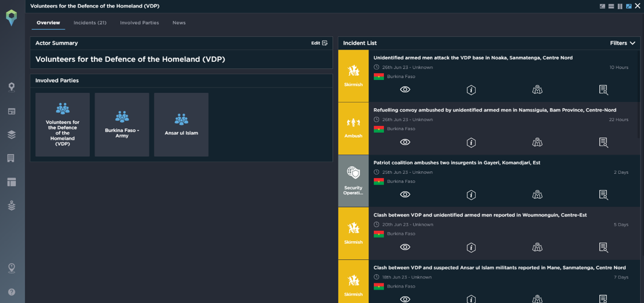This screenshot has height=303, width=644.
Task: Toggle eye icon for Gayeri patriot coalition incident
Action: [405, 194]
